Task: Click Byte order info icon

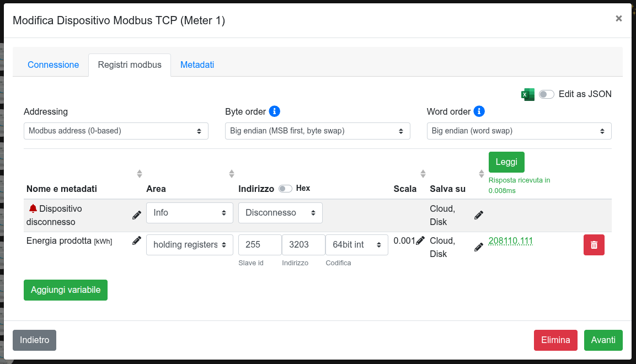Action: point(274,111)
